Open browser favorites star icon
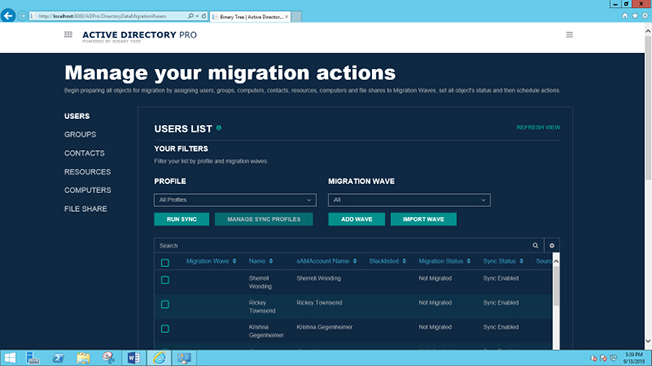The width and height of the screenshot is (652, 366). [x=635, y=16]
